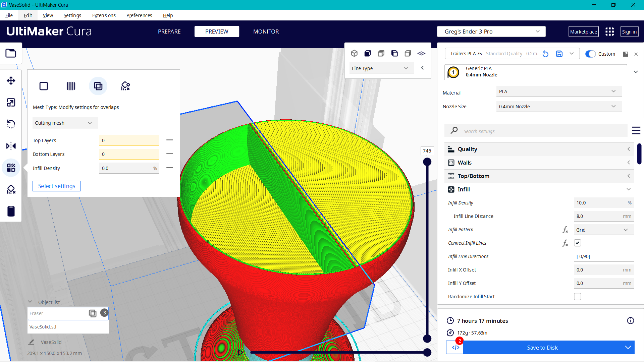Open file folder icon
The image size is (644, 362).
(x=11, y=53)
